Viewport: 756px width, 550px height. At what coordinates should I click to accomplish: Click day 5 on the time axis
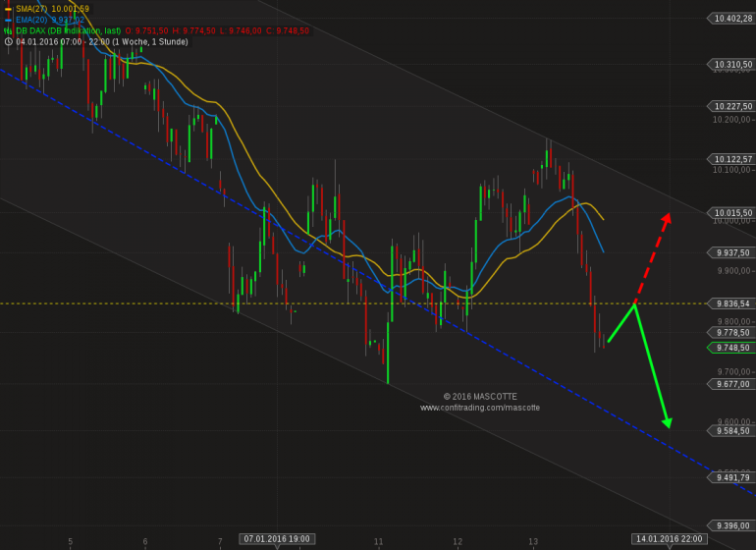71,541
